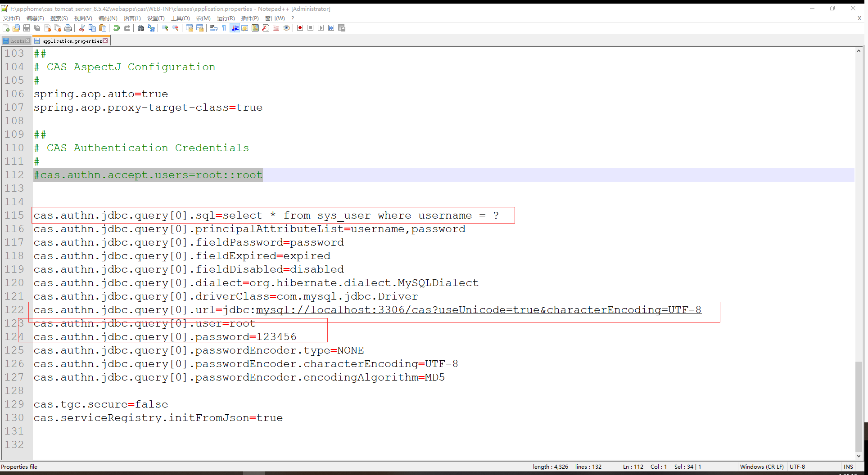Toggle synchronized vertical scrolling
The image size is (868, 475).
pos(190,28)
